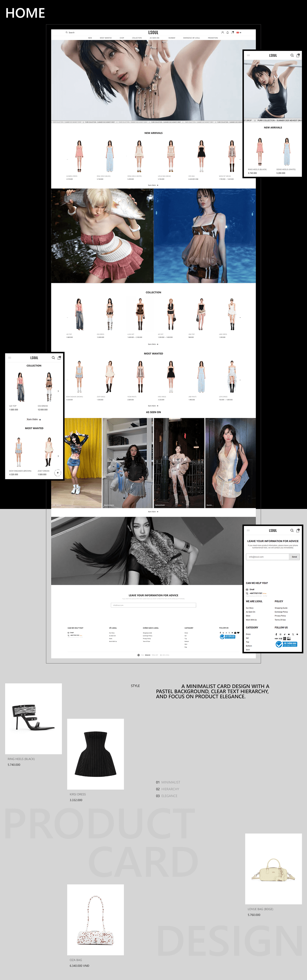Open cart bag icon in top-right mobile mockup
The width and height of the screenshot is (307, 980).
tap(298, 55)
